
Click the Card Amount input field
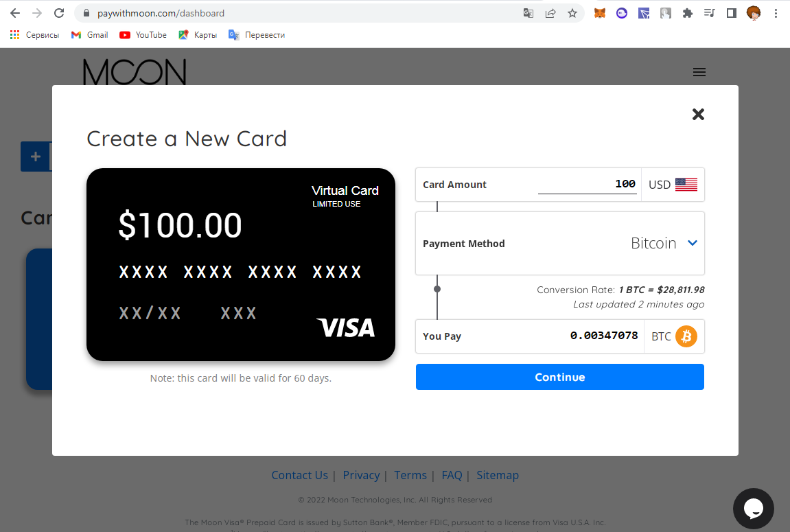point(587,184)
